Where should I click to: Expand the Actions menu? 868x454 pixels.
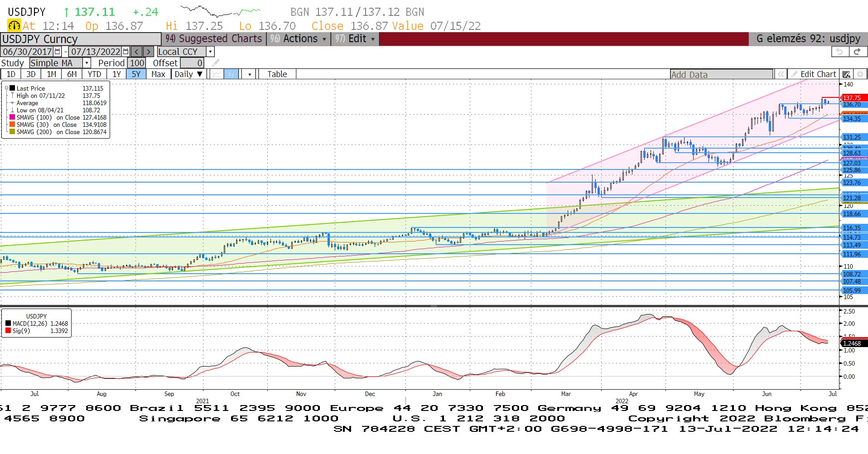point(298,39)
